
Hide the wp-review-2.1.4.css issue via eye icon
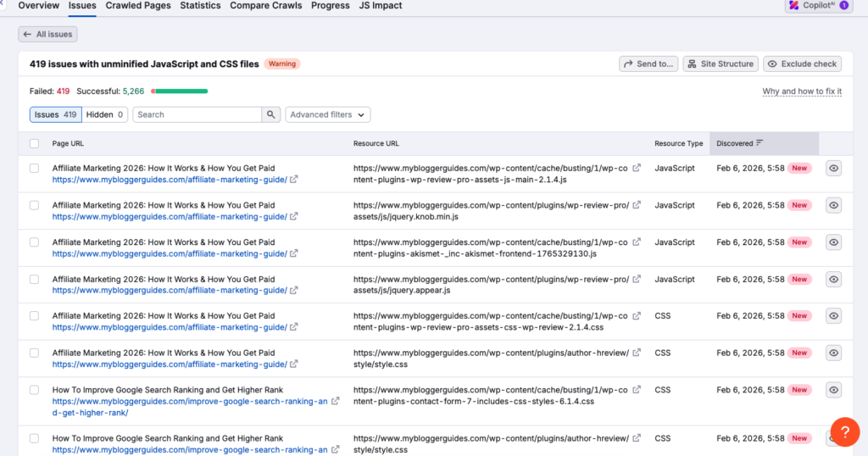[834, 316]
